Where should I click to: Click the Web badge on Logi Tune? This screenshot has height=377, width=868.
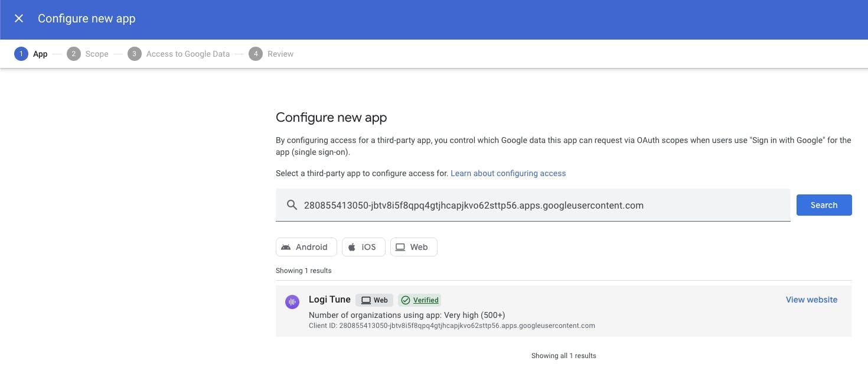tap(374, 300)
